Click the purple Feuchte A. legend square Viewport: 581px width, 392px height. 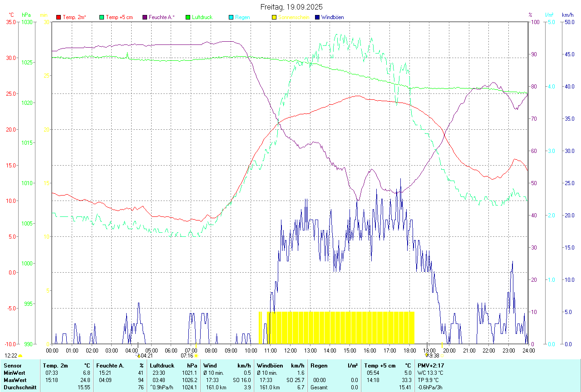[145, 17]
